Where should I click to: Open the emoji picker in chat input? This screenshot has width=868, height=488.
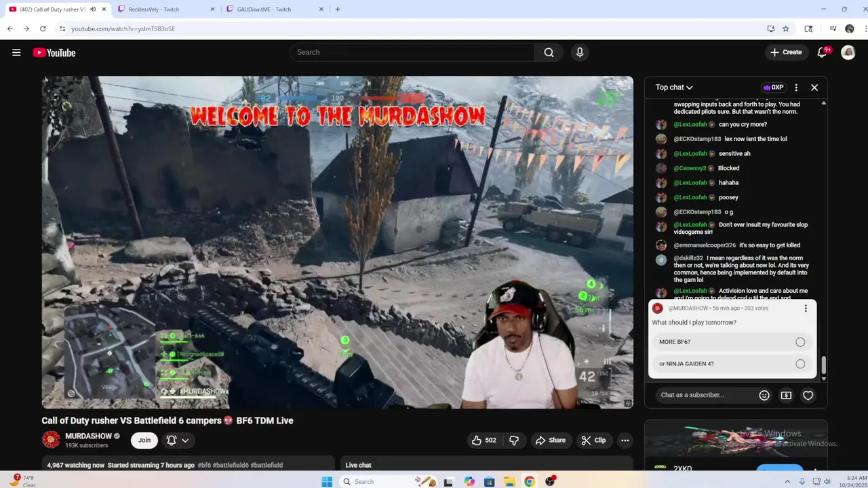pyautogui.click(x=764, y=395)
